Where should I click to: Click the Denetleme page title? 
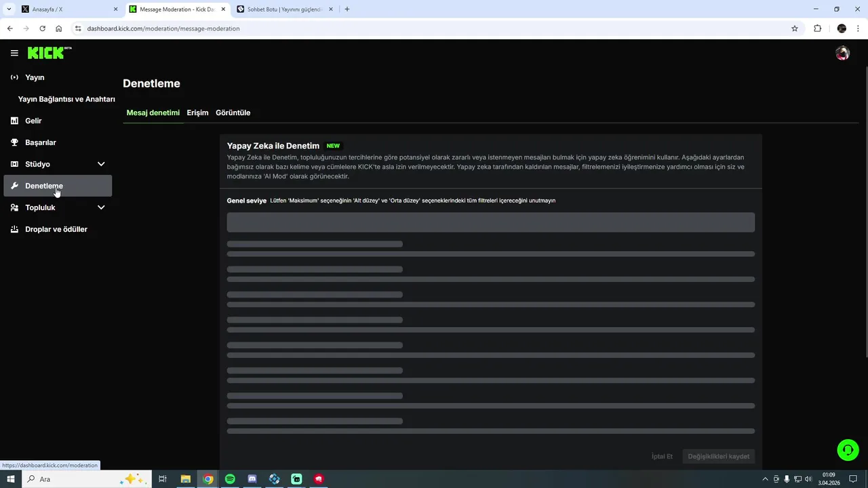(151, 83)
